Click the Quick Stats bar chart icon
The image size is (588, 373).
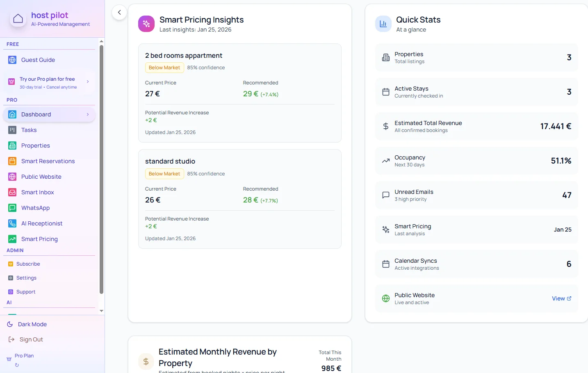click(x=383, y=24)
